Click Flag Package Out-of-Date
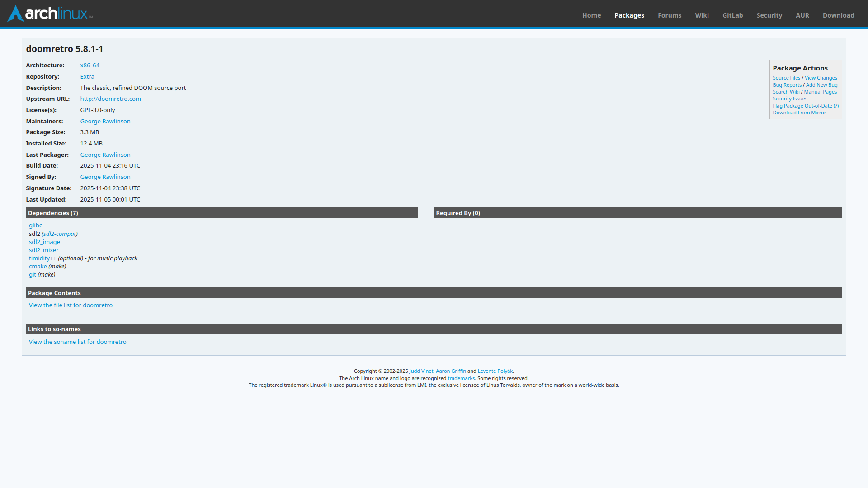 802,106
